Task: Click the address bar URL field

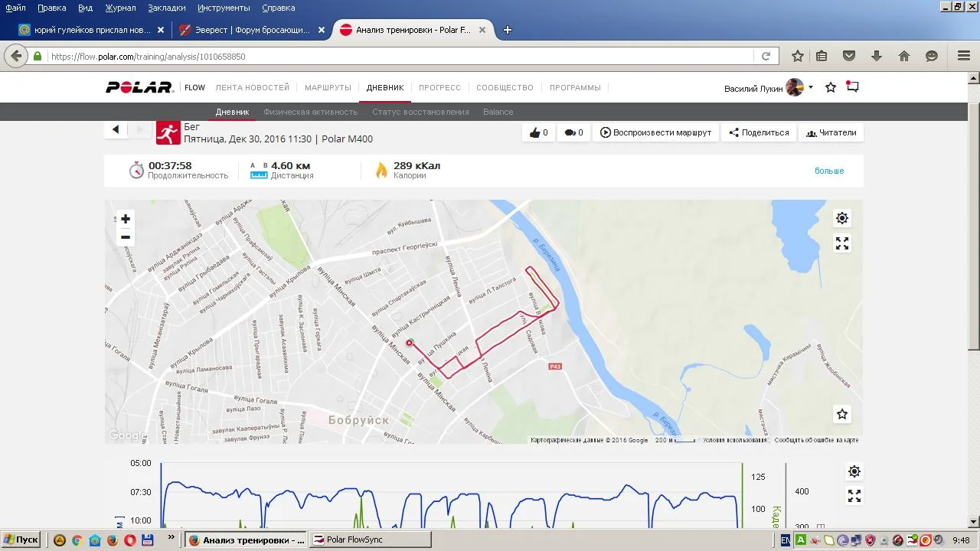Action: [401, 56]
